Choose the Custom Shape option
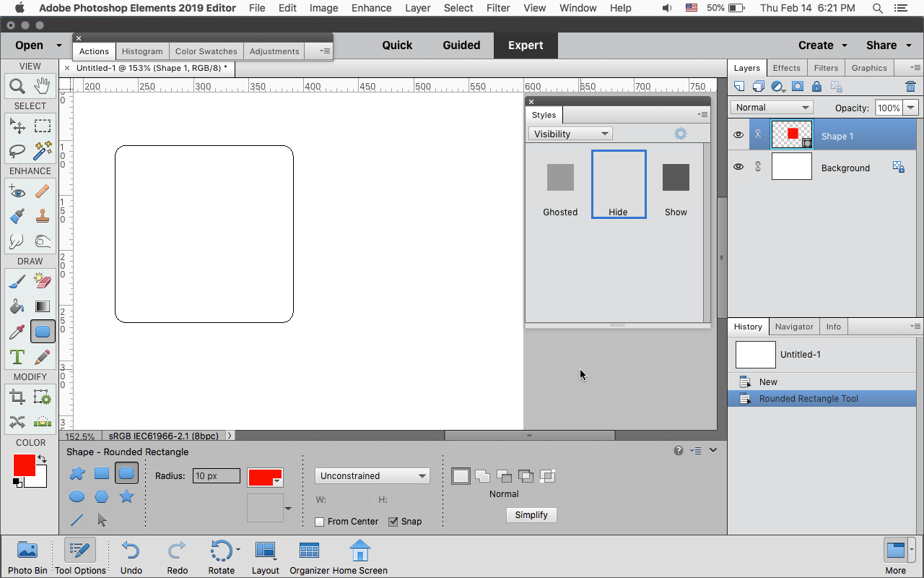The image size is (924, 578). pyautogui.click(x=77, y=474)
